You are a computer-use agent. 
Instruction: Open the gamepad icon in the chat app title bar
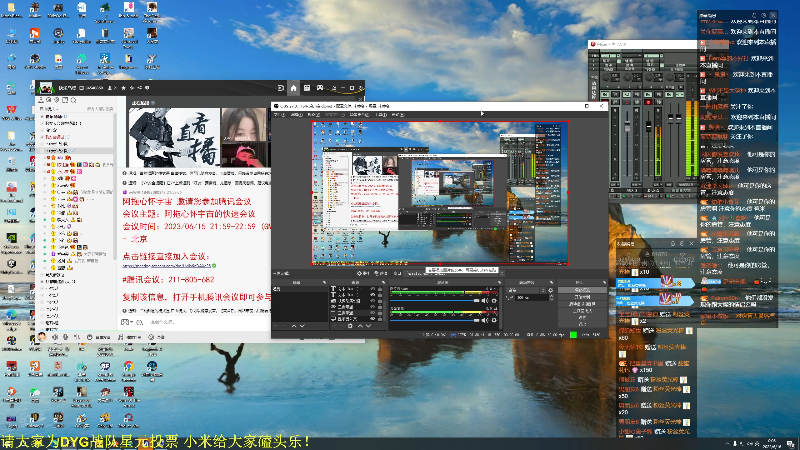pos(320,88)
